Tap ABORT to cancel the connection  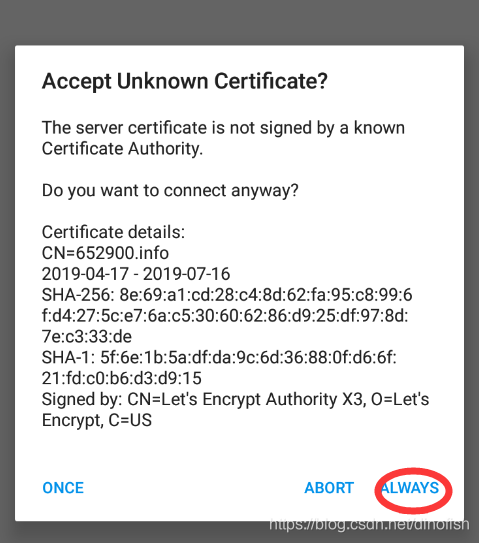(329, 488)
